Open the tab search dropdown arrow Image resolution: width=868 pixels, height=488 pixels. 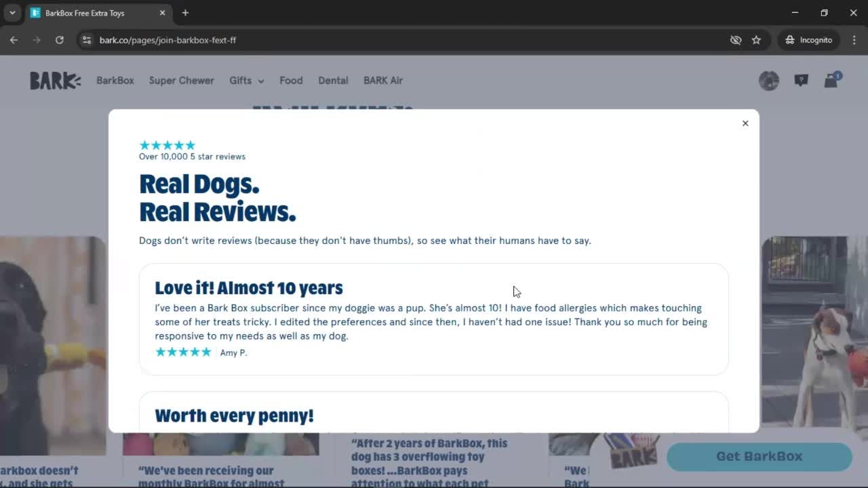(x=12, y=13)
